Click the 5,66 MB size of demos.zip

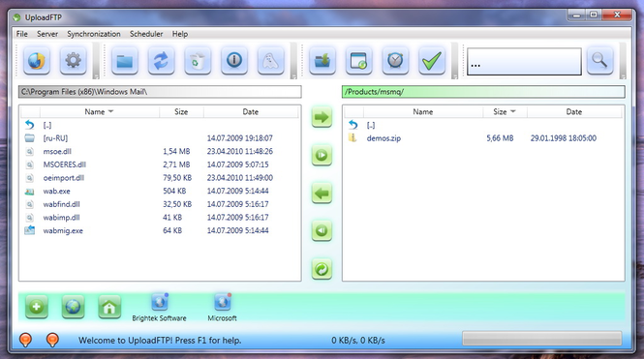click(x=500, y=138)
